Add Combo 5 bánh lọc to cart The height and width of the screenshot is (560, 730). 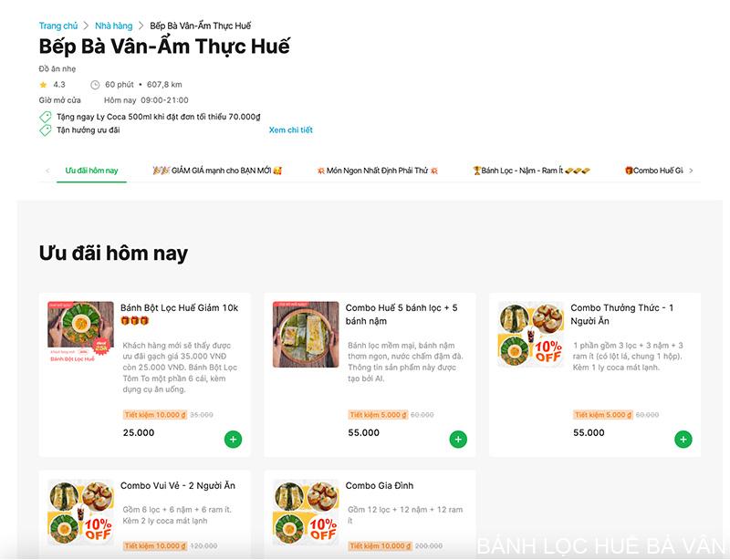point(458,439)
